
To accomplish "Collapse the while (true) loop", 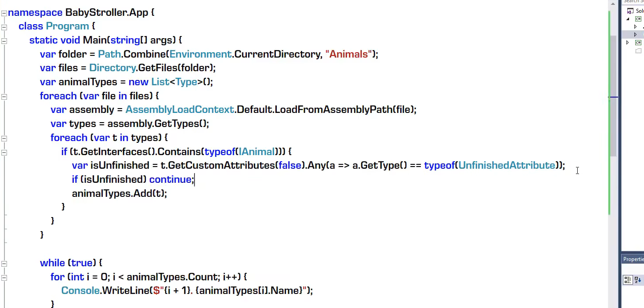I will (4, 264).
